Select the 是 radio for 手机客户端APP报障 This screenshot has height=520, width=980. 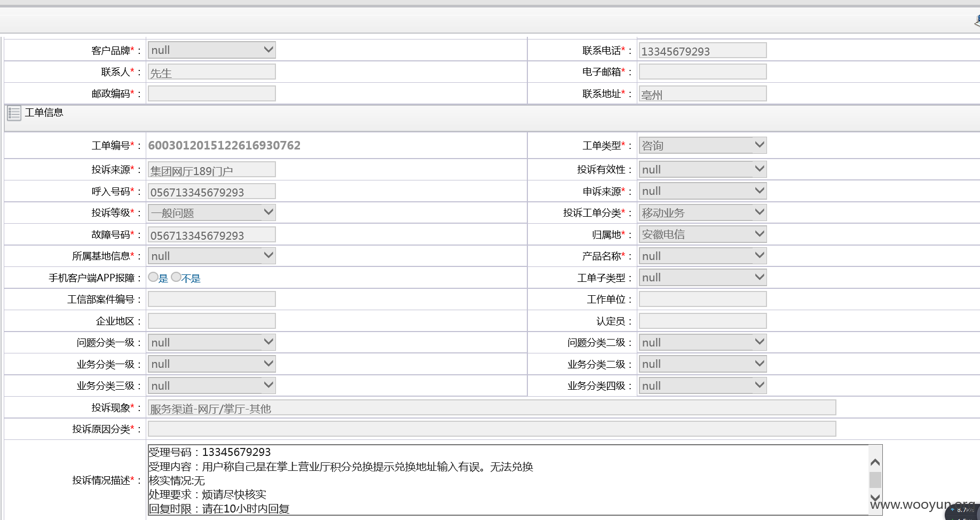coord(153,277)
